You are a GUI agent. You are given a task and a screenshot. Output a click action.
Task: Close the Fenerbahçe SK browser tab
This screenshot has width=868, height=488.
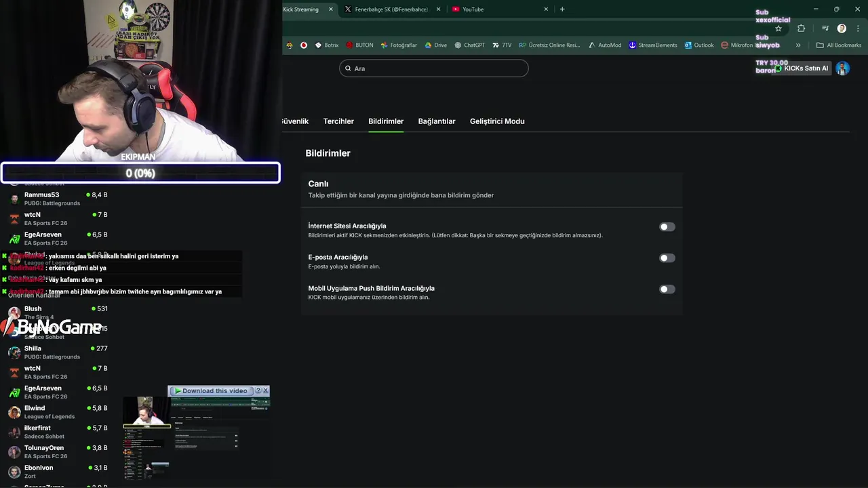[x=439, y=9]
